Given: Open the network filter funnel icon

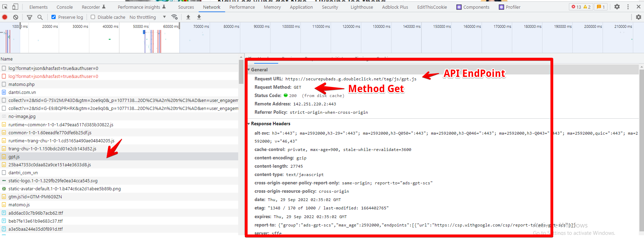Looking at the screenshot, I should coord(30,17).
